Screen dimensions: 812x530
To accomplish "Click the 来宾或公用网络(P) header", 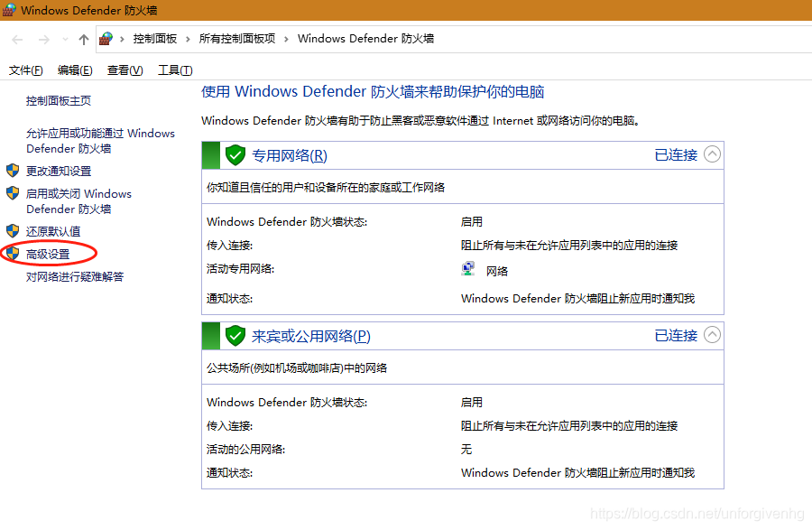I will tap(310, 336).
